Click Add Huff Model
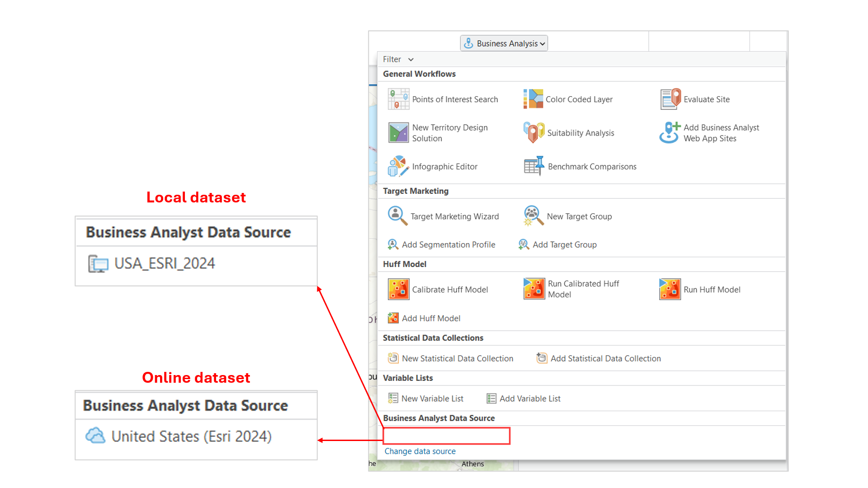Screen dimensions: 868x488 coord(431,318)
